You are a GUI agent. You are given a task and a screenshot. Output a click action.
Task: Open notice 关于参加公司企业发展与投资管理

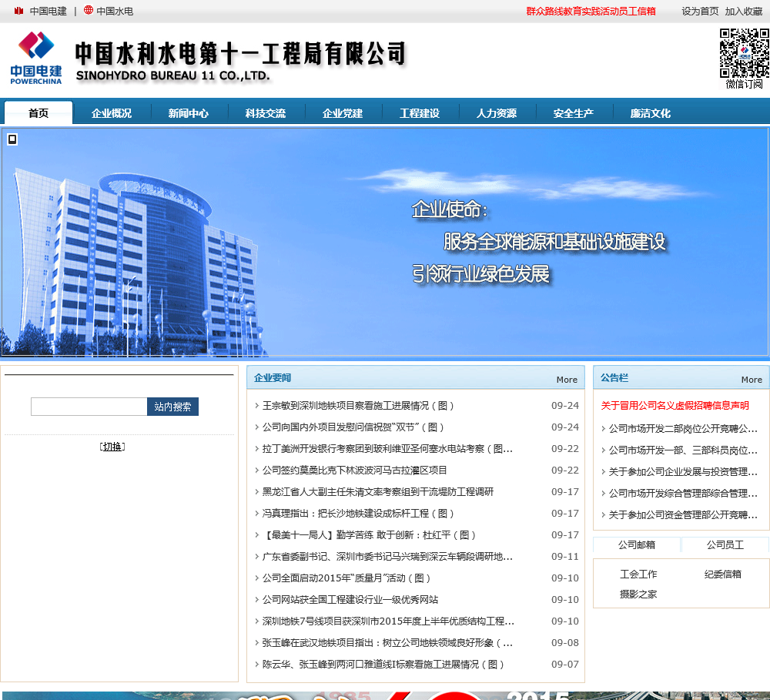pyautogui.click(x=683, y=473)
